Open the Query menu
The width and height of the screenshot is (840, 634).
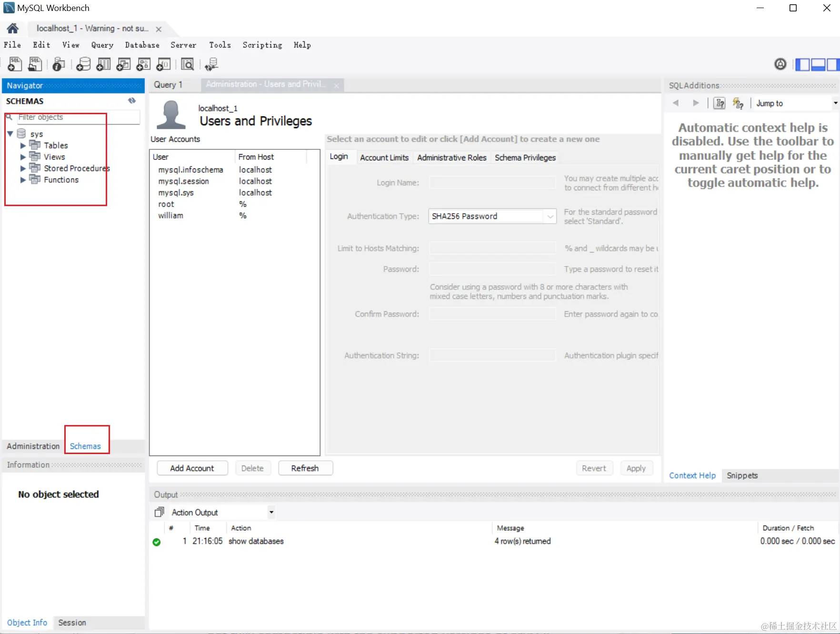(x=102, y=45)
